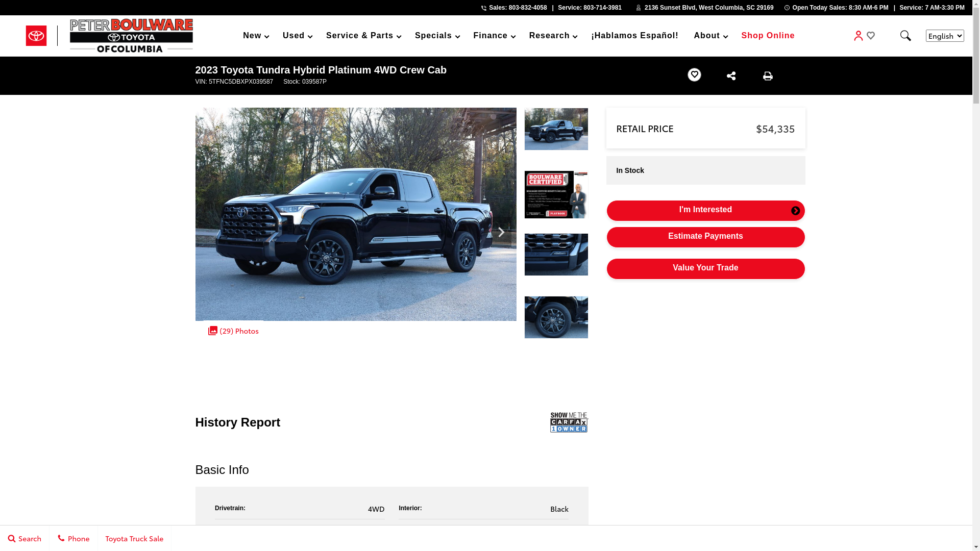Open the 29 Photos gallery
The height and width of the screenshot is (551, 980).
[x=233, y=331]
